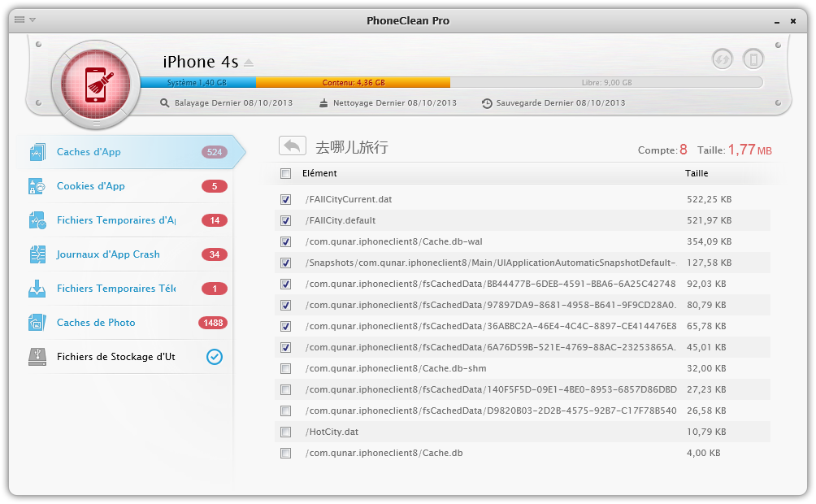This screenshot has height=504, width=816.
Task: Select the /FAllCityCurrent.dat file name
Action: (x=349, y=199)
